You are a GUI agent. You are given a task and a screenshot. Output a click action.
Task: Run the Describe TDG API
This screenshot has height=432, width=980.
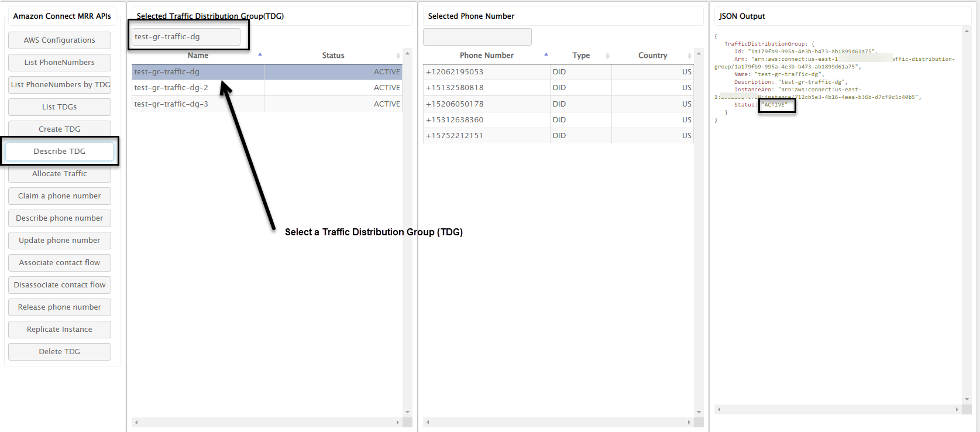point(60,152)
